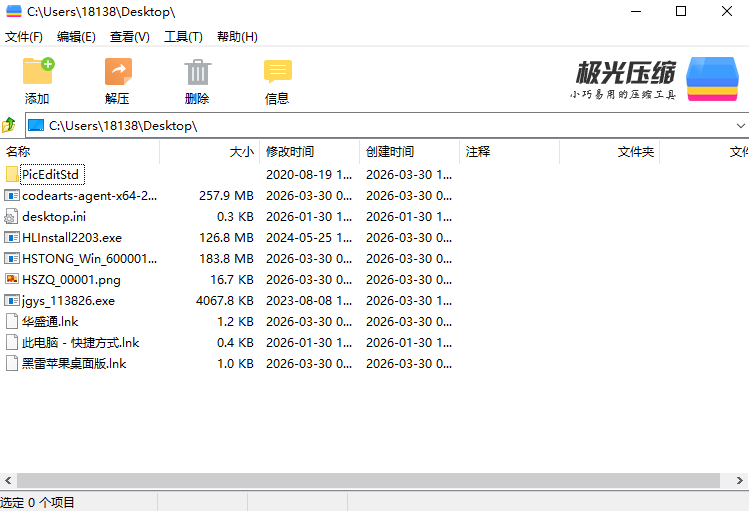Viewport: 749px width, 511px height.
Task: Click the HSTONG_Win_600001 file icon
Action: point(12,258)
